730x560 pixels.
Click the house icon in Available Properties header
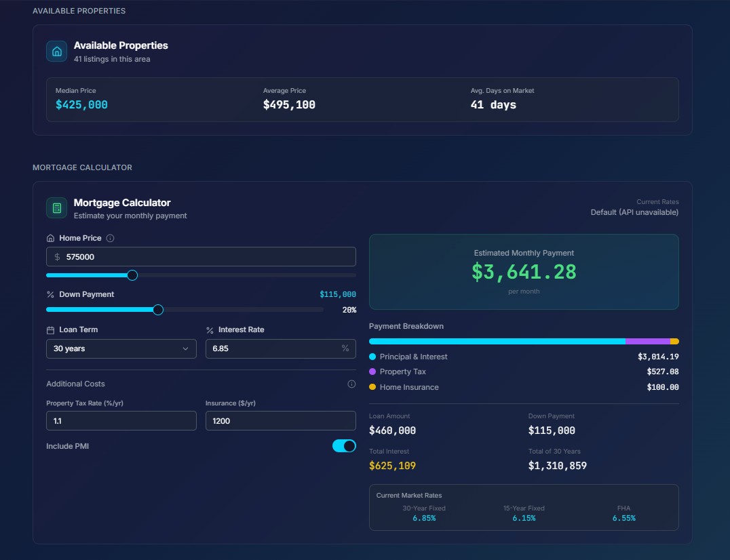[x=56, y=51]
